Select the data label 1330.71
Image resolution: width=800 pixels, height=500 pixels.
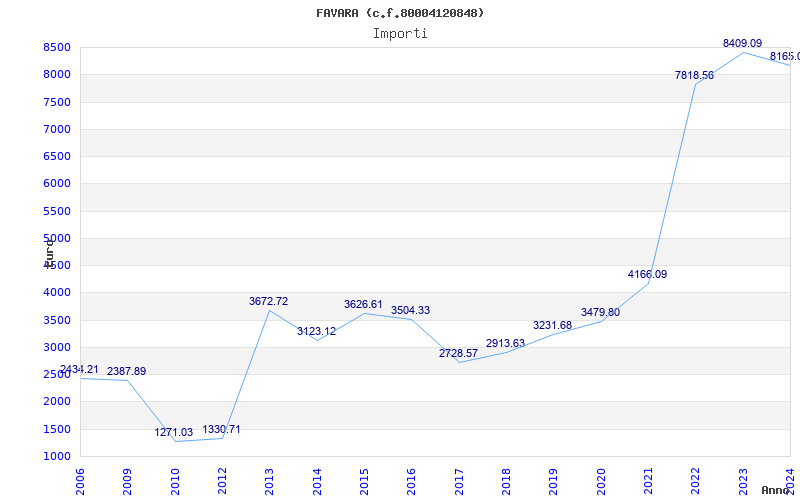point(221,430)
